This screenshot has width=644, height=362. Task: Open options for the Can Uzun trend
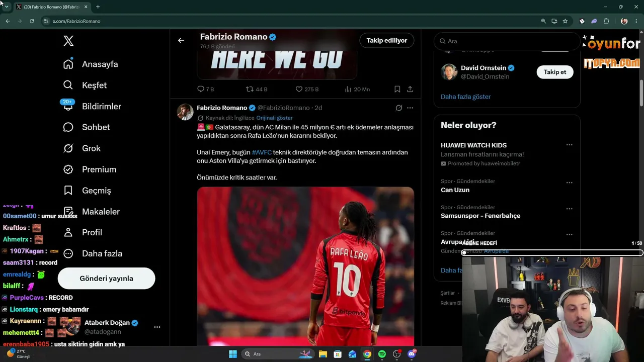pyautogui.click(x=569, y=183)
